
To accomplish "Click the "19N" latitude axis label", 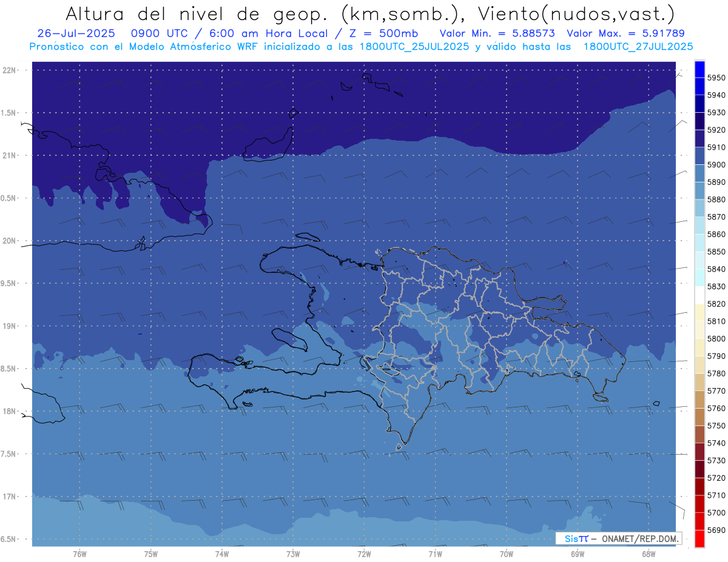I will (x=10, y=326).
